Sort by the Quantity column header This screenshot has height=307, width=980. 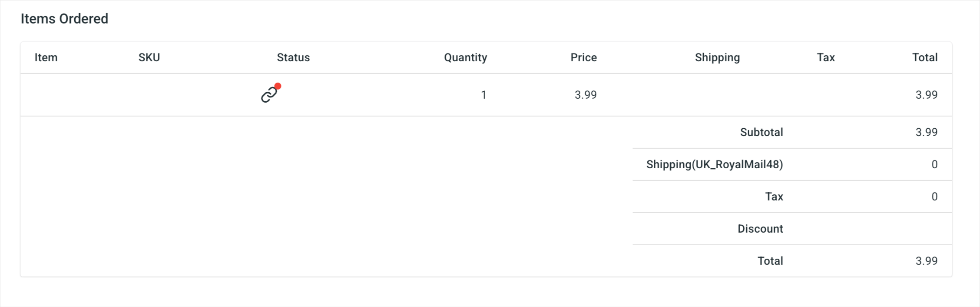(x=465, y=57)
